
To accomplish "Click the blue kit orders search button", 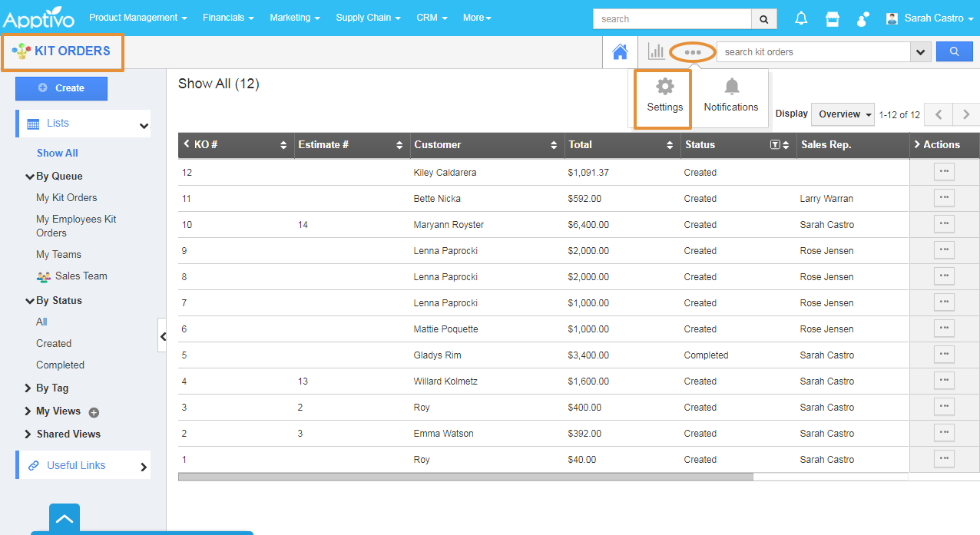I will (954, 51).
